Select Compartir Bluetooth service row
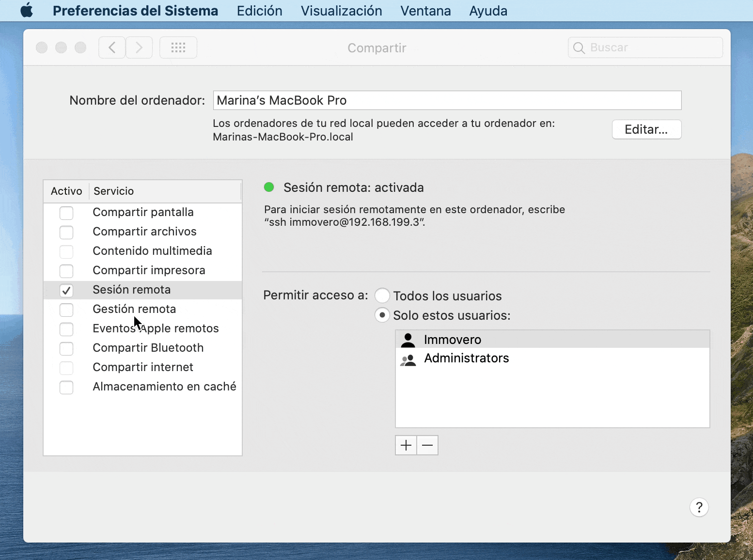This screenshot has height=560, width=753. coord(142,348)
